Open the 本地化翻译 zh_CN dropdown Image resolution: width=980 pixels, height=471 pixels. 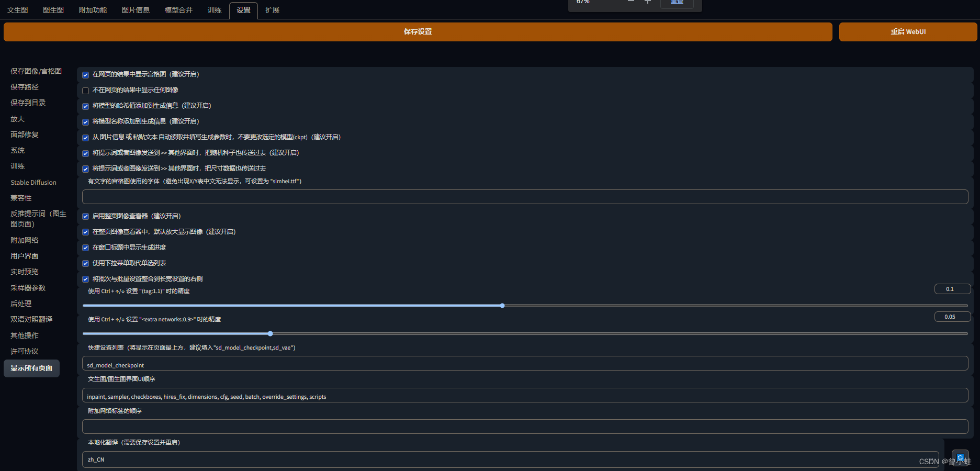click(x=510, y=459)
